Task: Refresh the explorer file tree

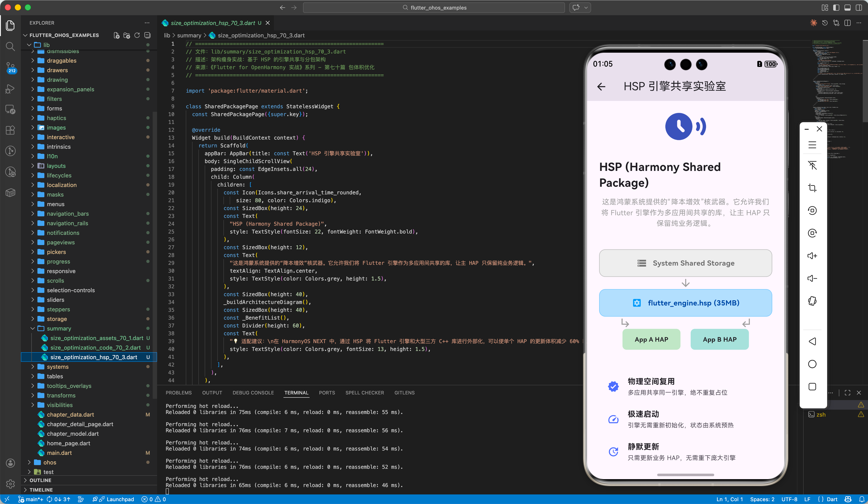Action: [137, 35]
